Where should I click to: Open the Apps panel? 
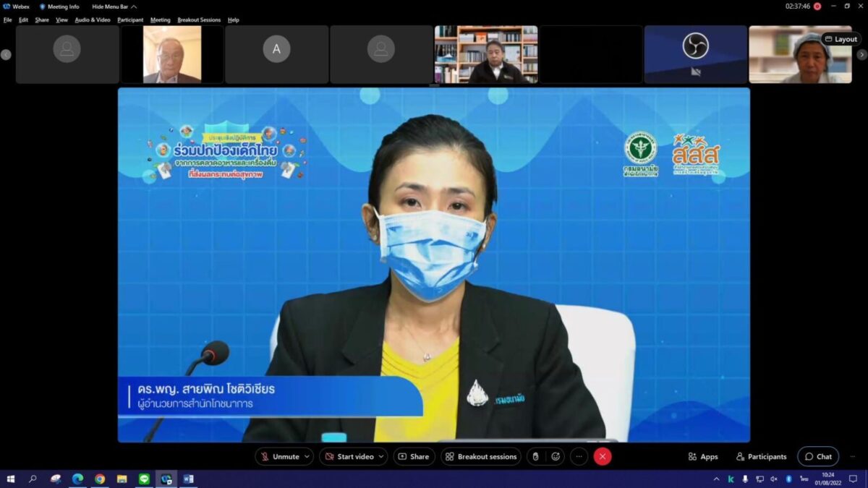[702, 457]
